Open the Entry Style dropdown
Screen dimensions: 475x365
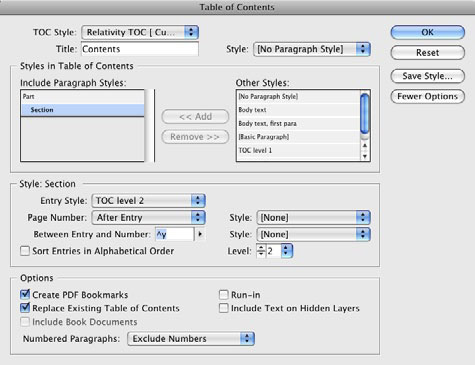click(x=149, y=201)
